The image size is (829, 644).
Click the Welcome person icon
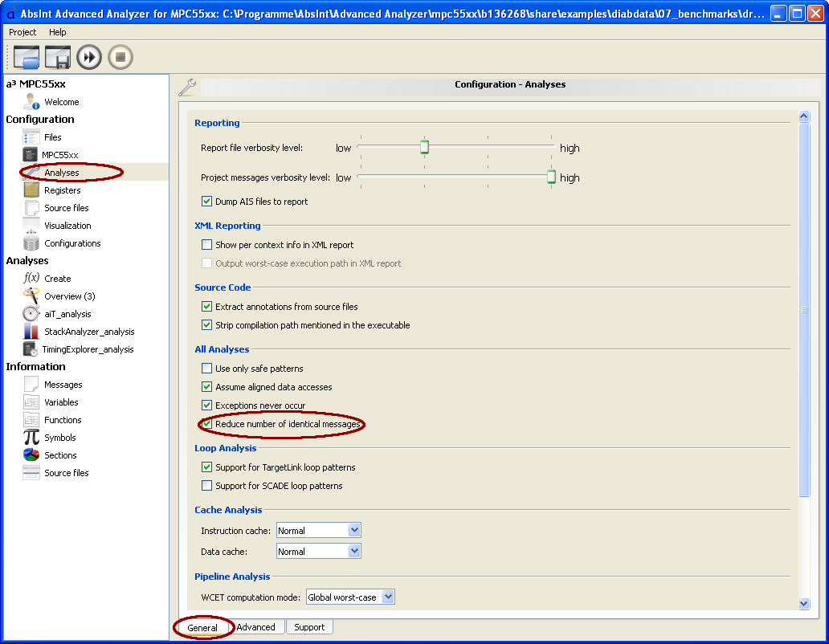click(x=31, y=101)
